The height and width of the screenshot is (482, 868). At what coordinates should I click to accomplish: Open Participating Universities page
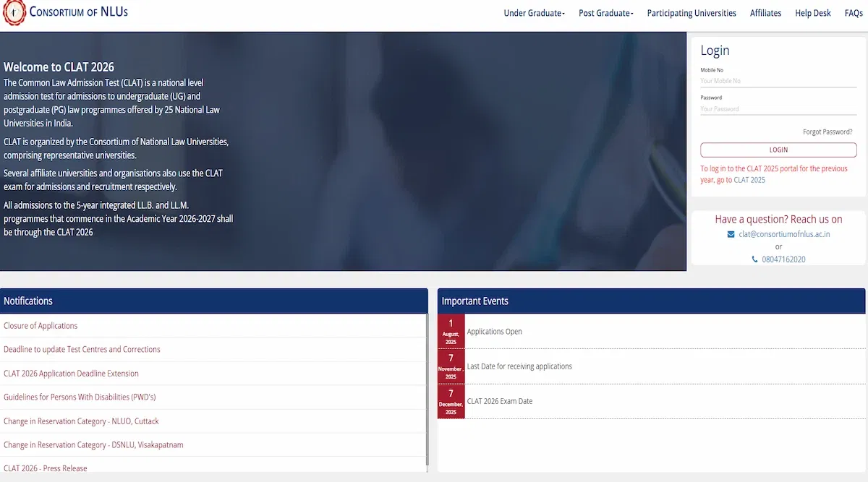click(691, 13)
